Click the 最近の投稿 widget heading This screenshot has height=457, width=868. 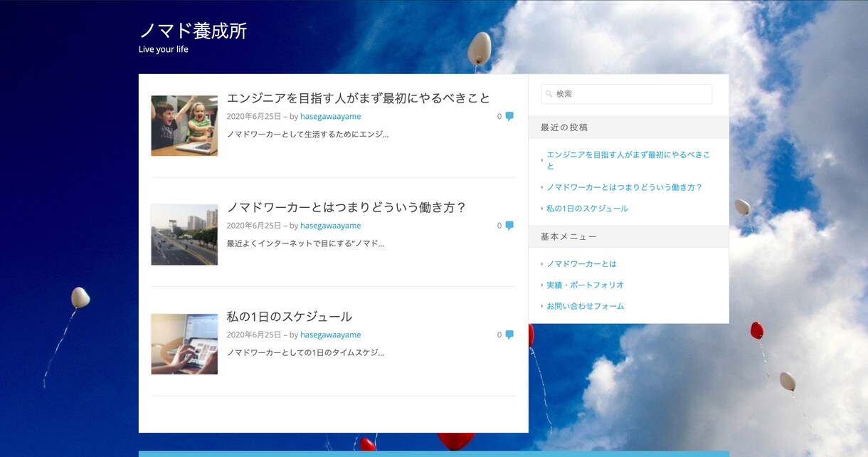pos(564,127)
